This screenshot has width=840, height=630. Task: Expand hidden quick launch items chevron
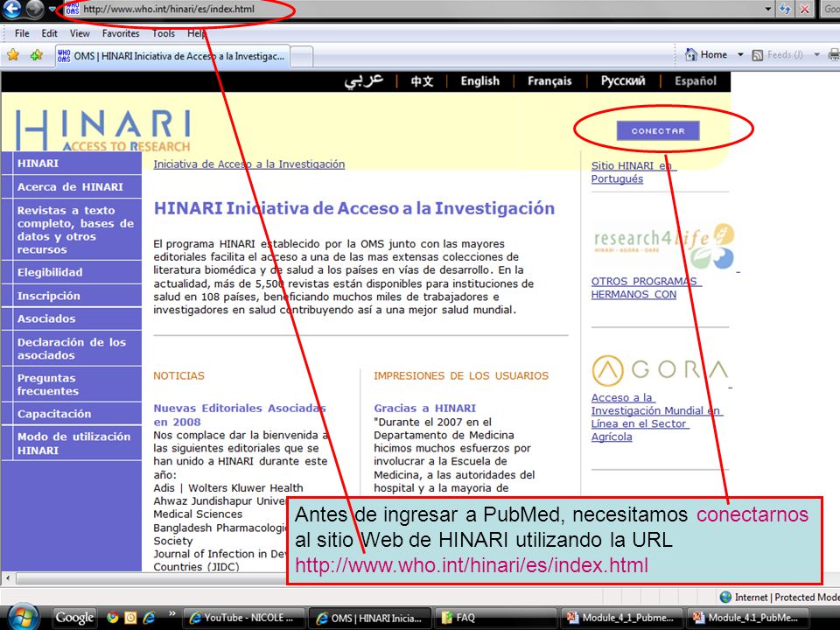click(172, 614)
